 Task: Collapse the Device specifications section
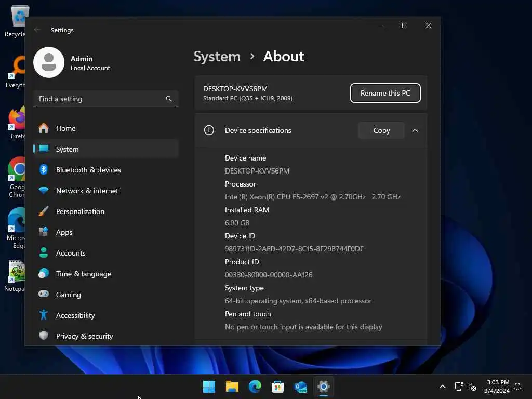[x=415, y=130]
